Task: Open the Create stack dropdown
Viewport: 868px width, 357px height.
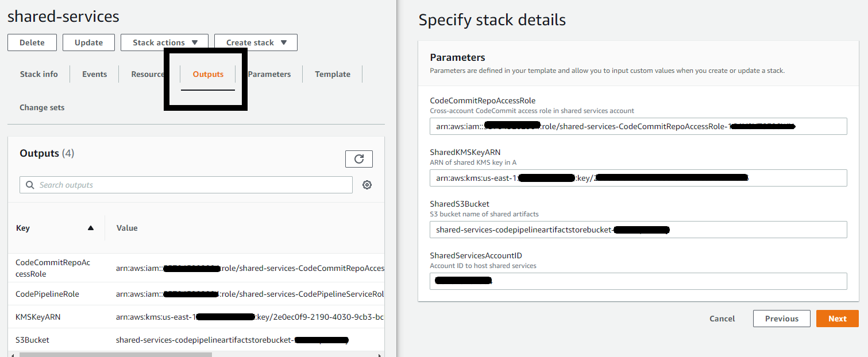Action: 255,42
